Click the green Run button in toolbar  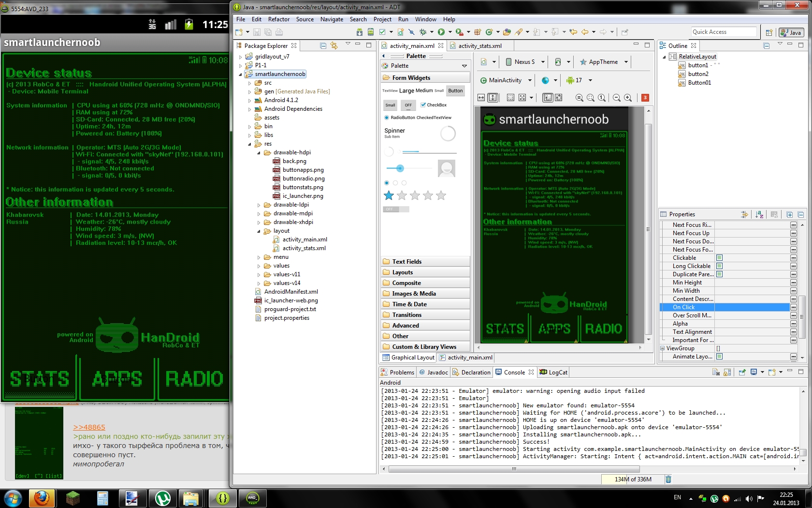441,32
